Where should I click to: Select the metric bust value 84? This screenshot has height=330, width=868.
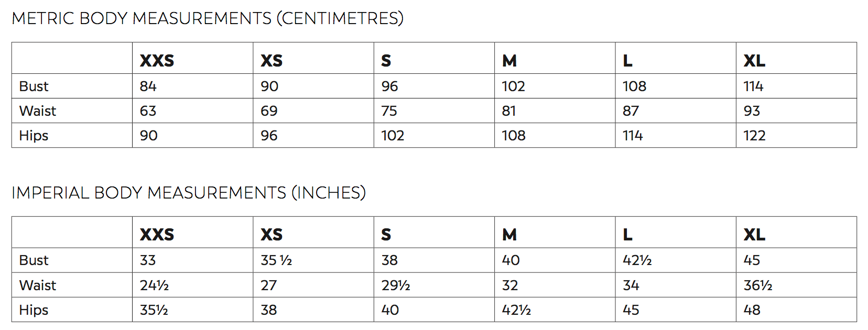coord(148,86)
